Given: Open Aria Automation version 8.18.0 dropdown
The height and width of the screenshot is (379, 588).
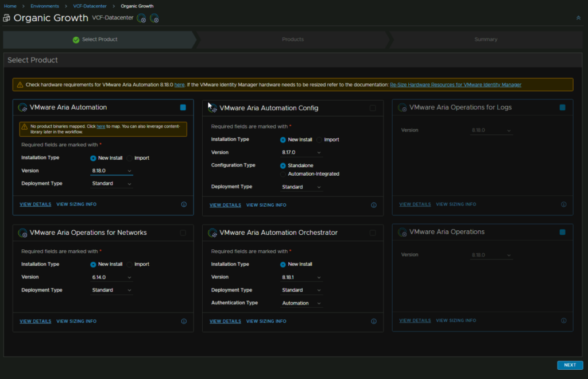Looking at the screenshot, I should tap(111, 171).
